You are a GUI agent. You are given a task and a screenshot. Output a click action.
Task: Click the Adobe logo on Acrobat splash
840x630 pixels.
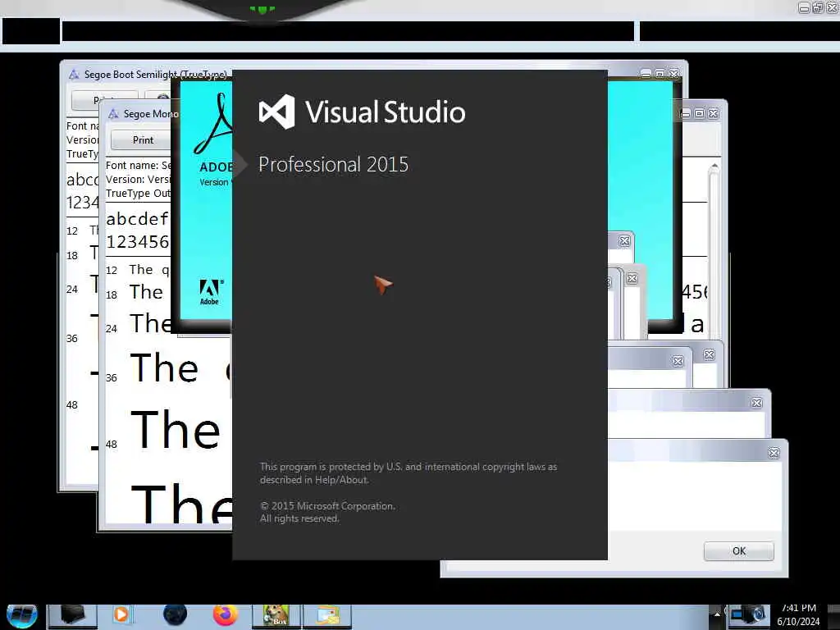pos(210,292)
